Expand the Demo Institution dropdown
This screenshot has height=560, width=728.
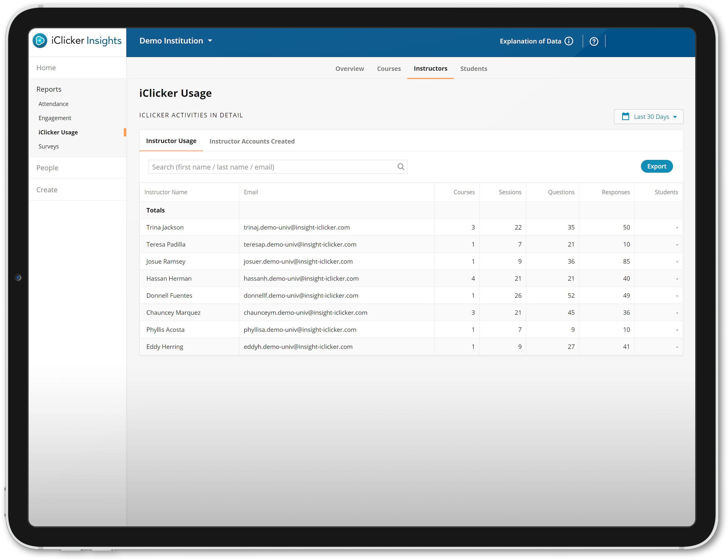[x=176, y=41]
